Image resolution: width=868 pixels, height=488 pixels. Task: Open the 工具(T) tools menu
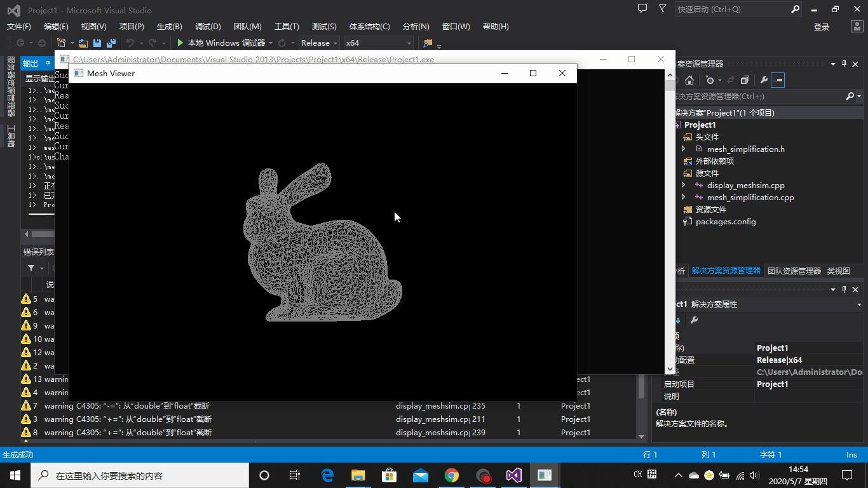tap(287, 27)
